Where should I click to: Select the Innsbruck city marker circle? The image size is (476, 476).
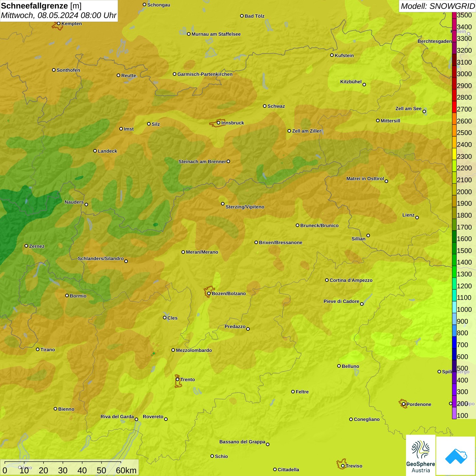point(219,123)
